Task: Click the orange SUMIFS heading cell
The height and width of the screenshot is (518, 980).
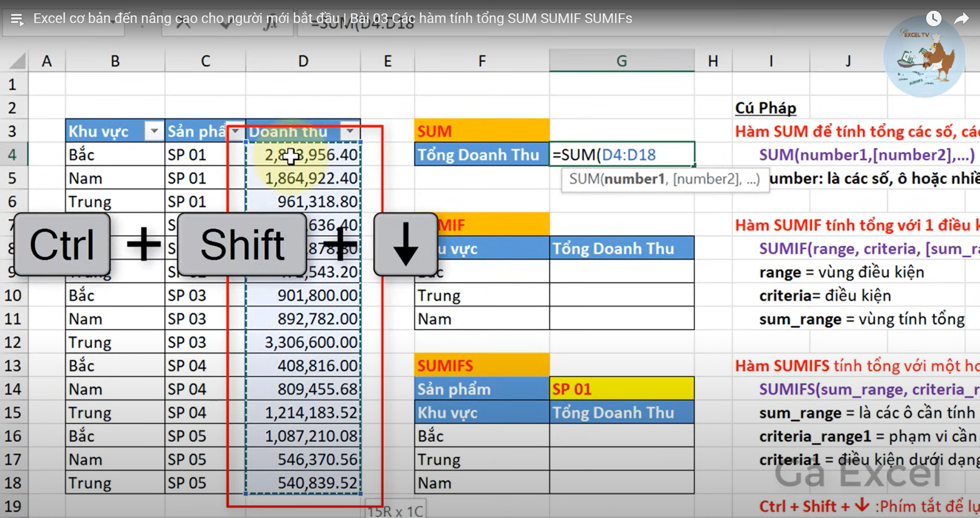Action: point(482,366)
